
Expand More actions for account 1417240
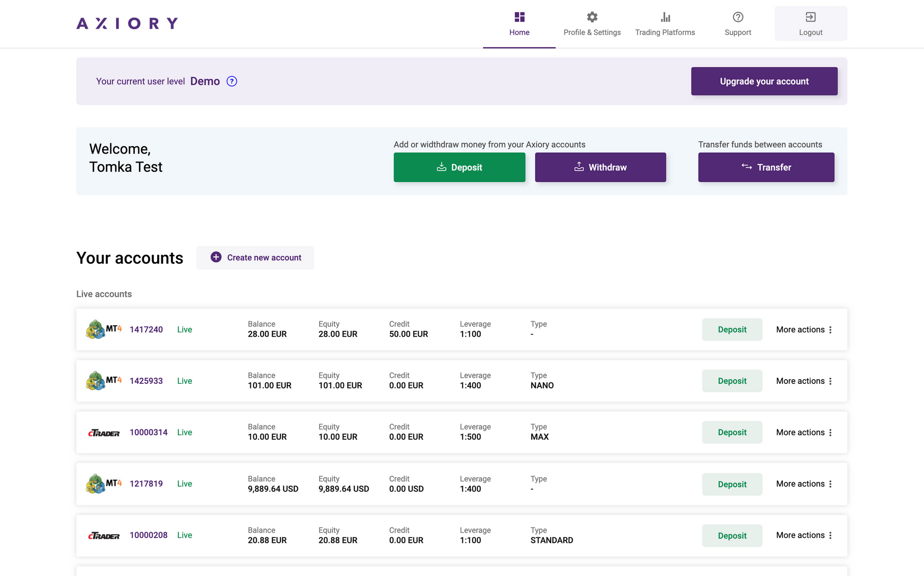[x=804, y=329]
